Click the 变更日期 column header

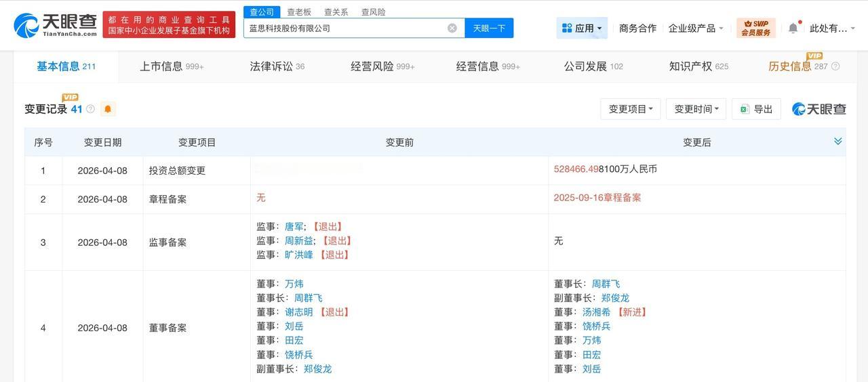(102, 142)
